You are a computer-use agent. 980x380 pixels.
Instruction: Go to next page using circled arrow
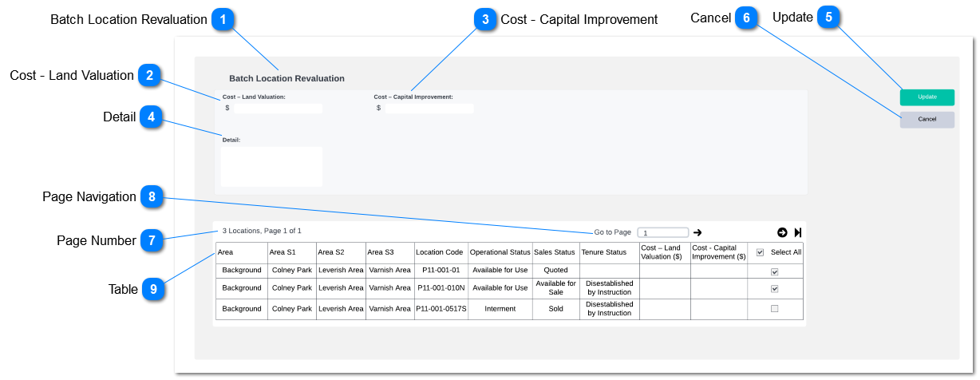782,232
